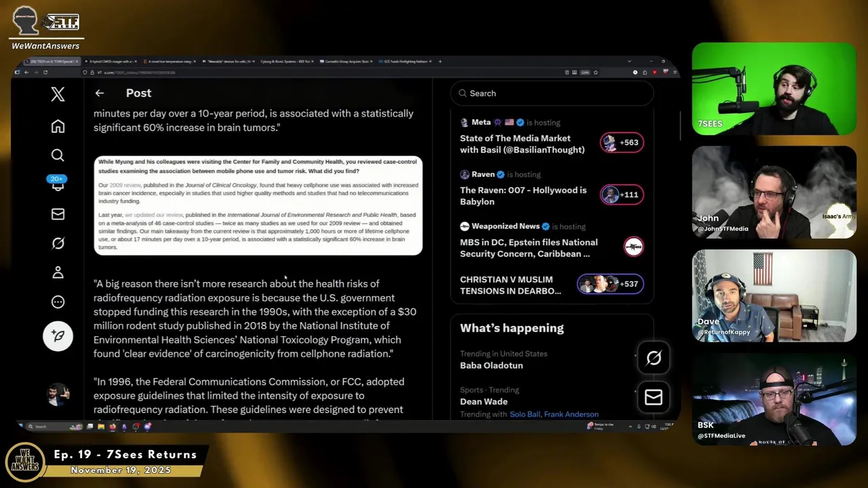Switch to SCE Funds Firefighting tab

404,62
